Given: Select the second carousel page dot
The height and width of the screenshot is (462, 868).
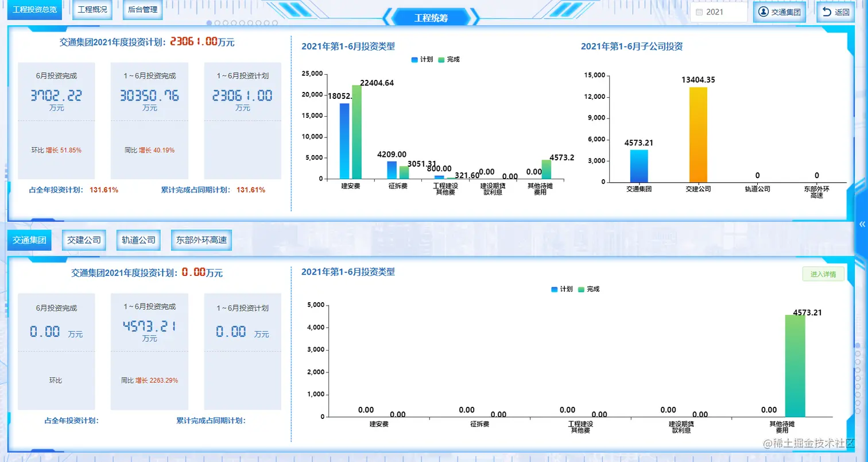Looking at the screenshot, I should (x=218, y=24).
